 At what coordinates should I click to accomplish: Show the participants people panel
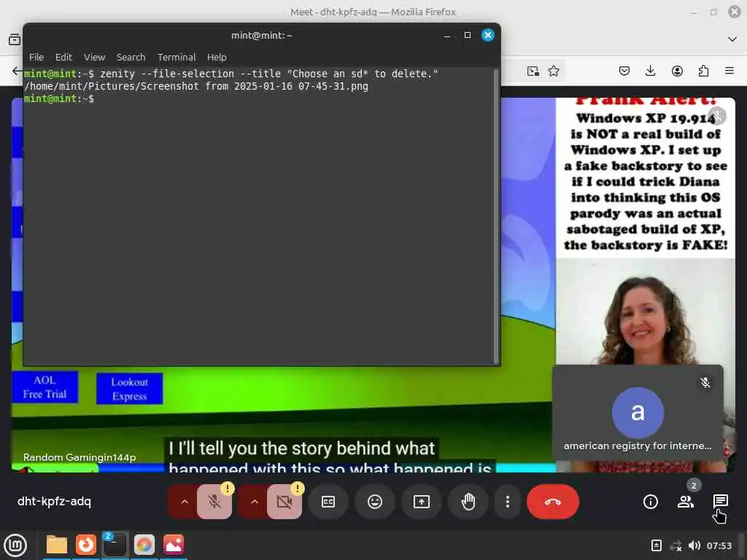(686, 502)
